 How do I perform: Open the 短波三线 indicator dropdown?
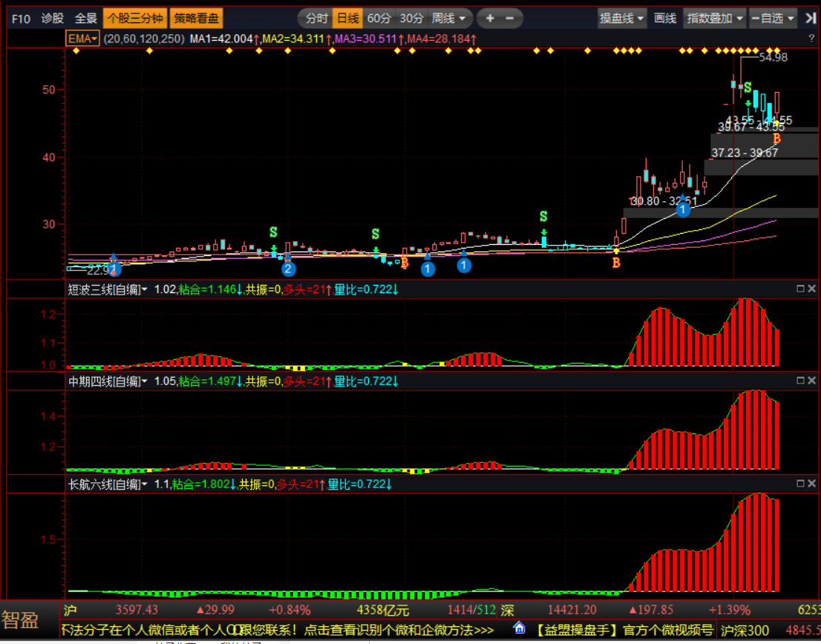coord(108,289)
